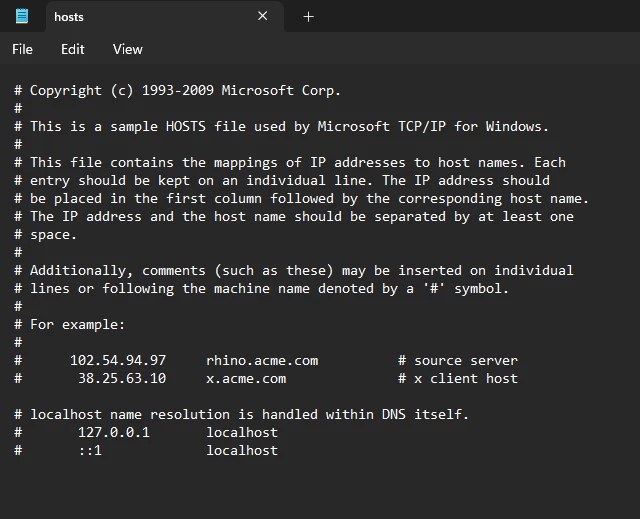Click the 38.25.63.10 IP address

pos(122,378)
